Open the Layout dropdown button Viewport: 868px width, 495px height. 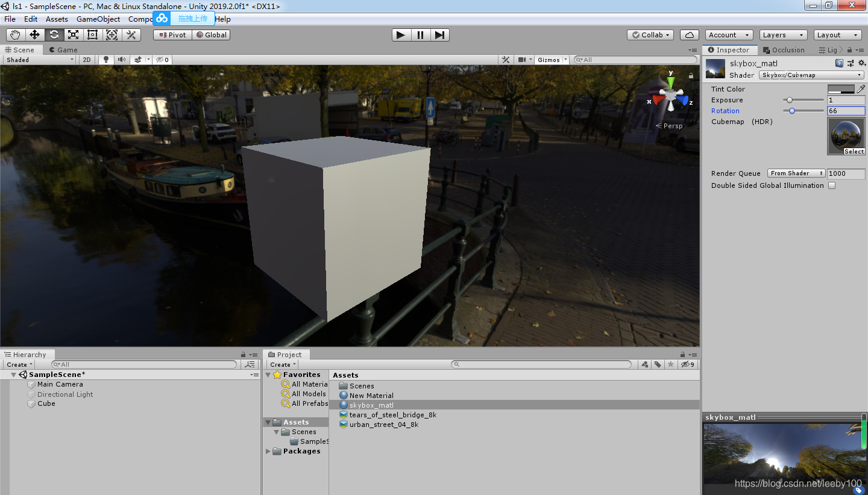tap(837, 35)
